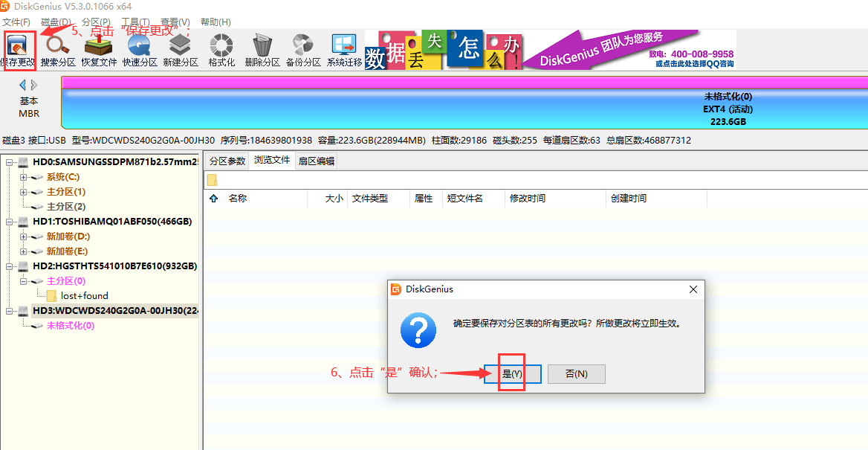Open the 系统迁移 system migration tool

tap(344, 50)
